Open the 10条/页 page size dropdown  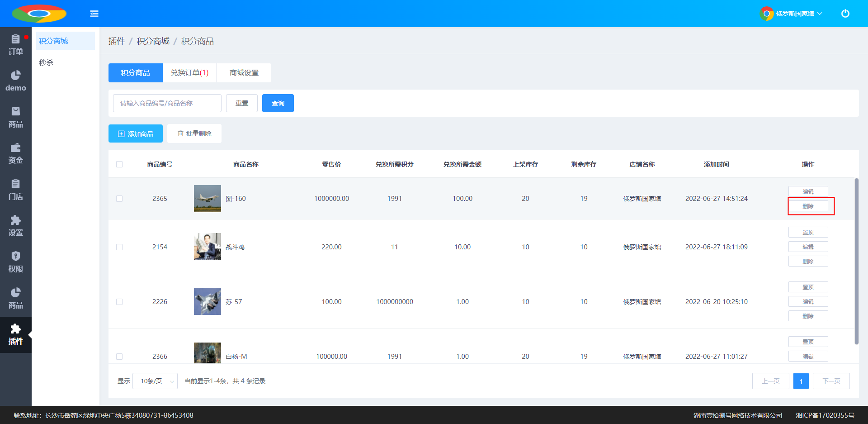tap(155, 381)
